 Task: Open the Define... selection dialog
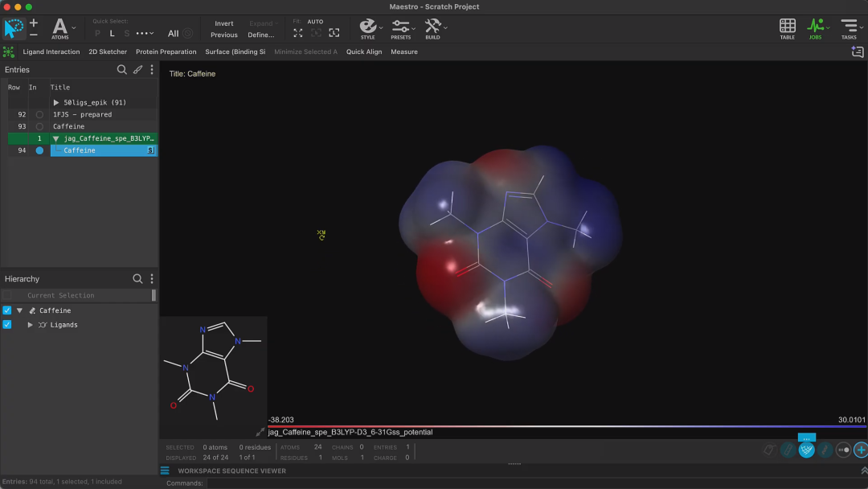tap(260, 35)
